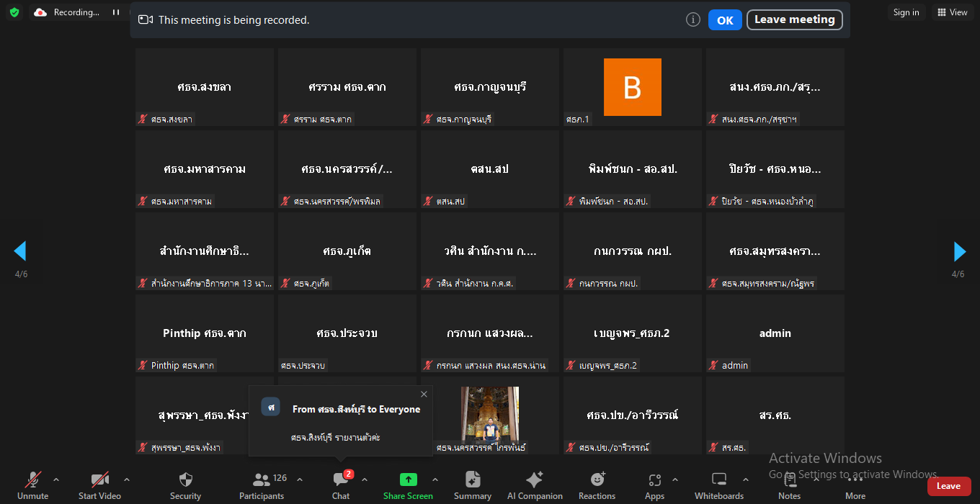The width and height of the screenshot is (980, 504).
Task: Click Leave meeting in recording banner
Action: pyautogui.click(x=794, y=19)
